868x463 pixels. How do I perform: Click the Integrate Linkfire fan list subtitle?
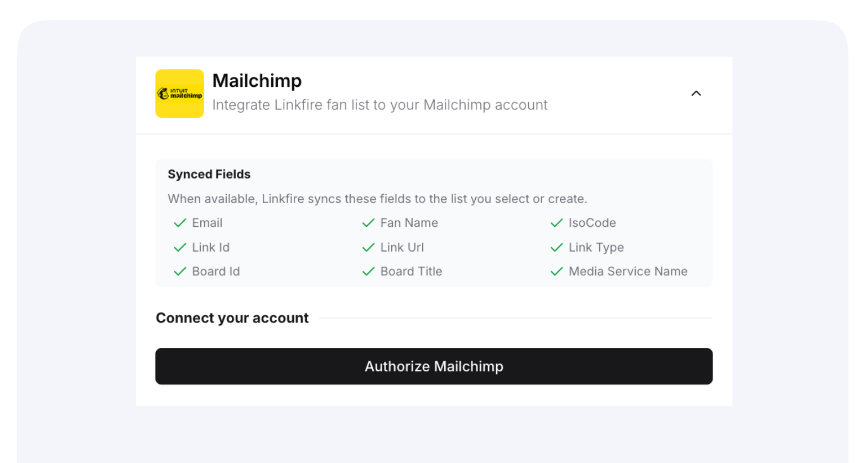[x=380, y=105]
